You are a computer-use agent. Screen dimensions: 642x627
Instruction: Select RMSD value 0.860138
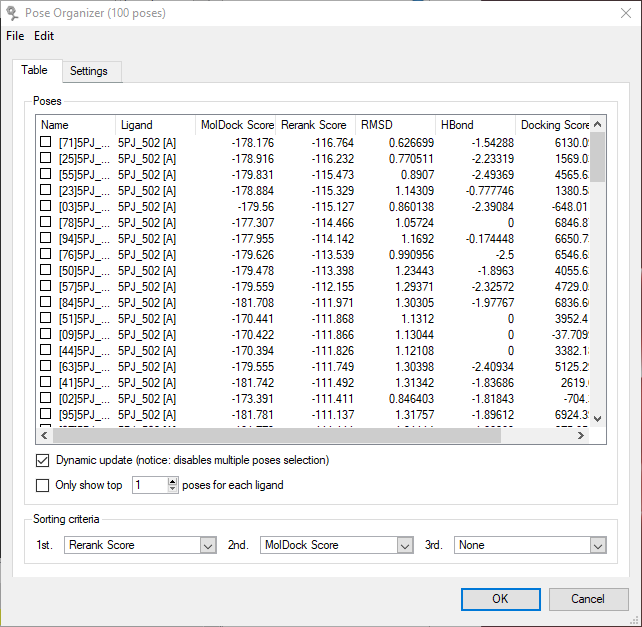pos(411,207)
